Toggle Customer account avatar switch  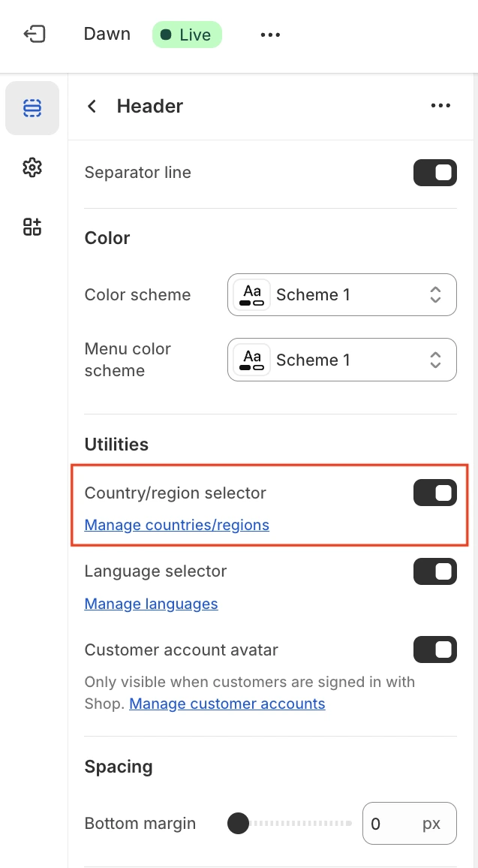[x=434, y=649]
